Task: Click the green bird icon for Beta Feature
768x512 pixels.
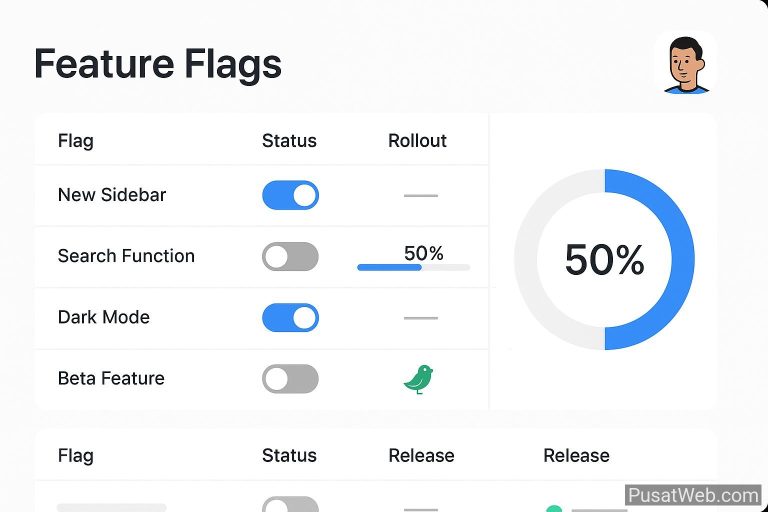Action: click(418, 379)
